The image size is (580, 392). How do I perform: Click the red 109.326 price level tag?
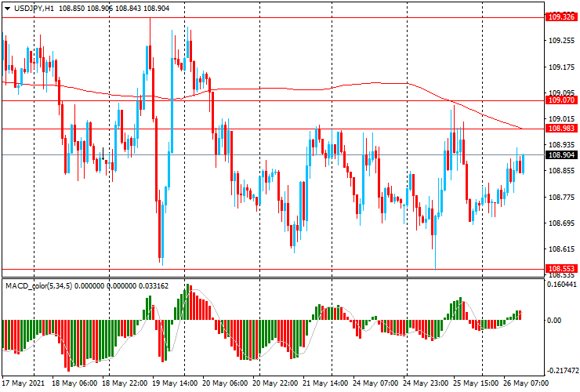point(561,16)
